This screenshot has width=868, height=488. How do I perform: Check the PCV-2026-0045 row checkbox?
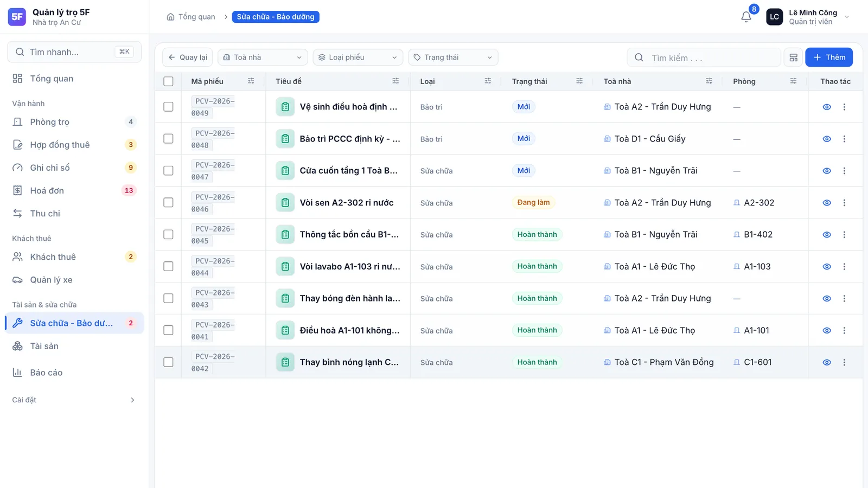click(168, 235)
